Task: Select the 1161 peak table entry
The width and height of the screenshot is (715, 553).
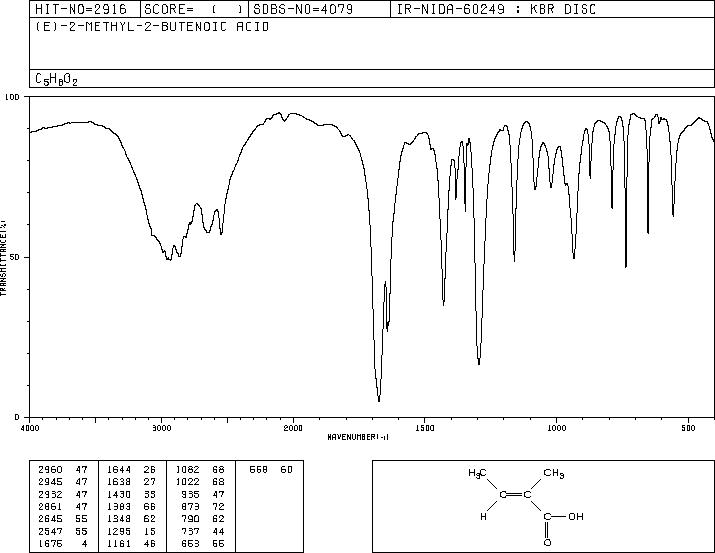Action: (x=131, y=543)
